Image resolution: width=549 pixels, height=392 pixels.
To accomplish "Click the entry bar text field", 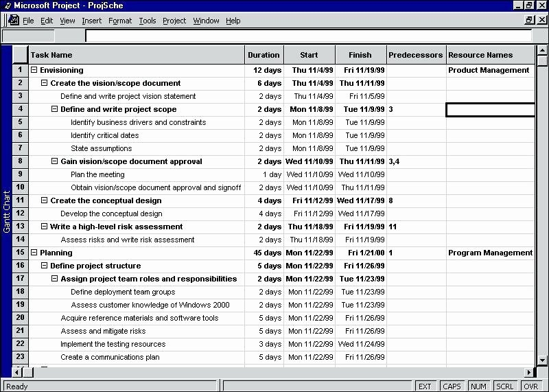I will tap(309, 36).
